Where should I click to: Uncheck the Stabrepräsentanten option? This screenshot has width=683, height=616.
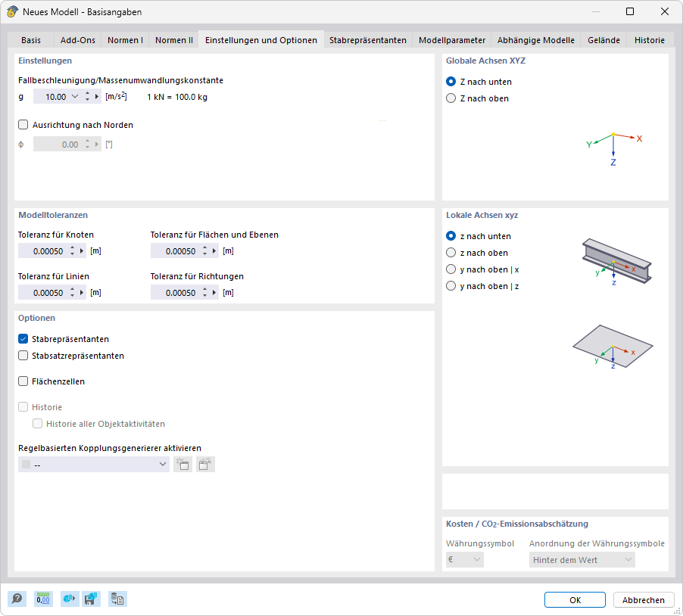click(22, 338)
